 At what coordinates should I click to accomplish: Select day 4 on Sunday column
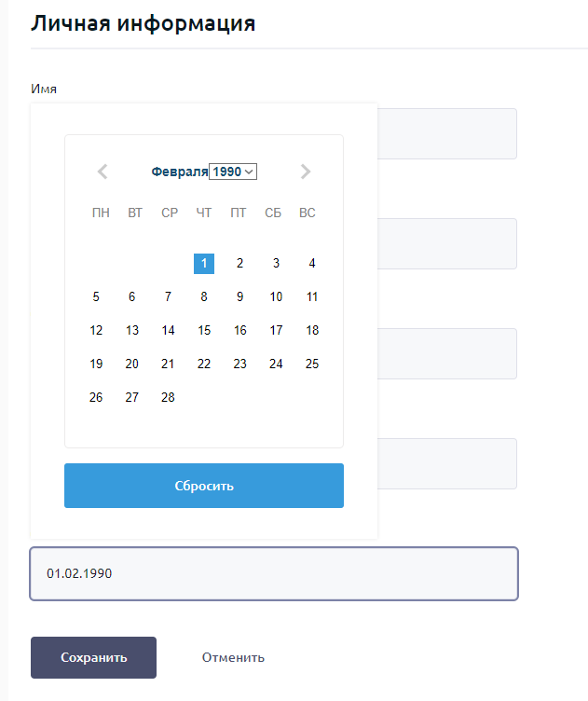point(312,264)
